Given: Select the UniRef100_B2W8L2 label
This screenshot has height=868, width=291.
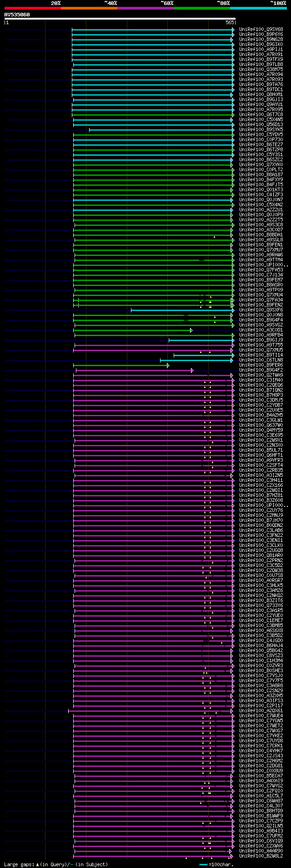Looking at the screenshot, I should point(261,856).
